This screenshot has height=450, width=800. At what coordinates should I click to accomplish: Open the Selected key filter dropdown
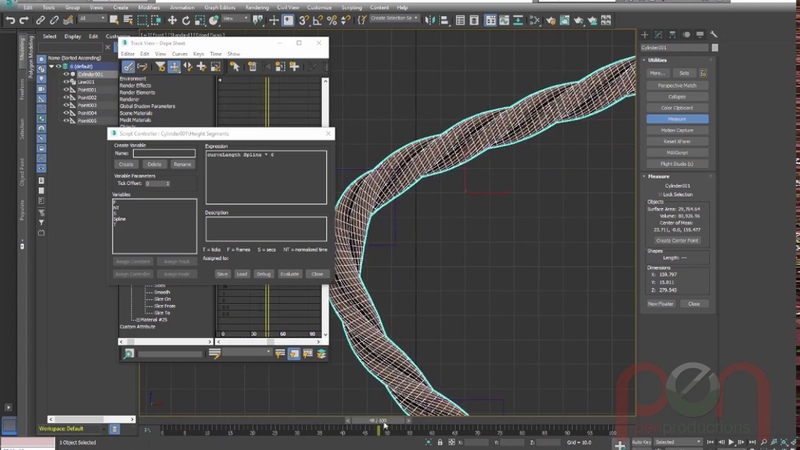click(678, 442)
